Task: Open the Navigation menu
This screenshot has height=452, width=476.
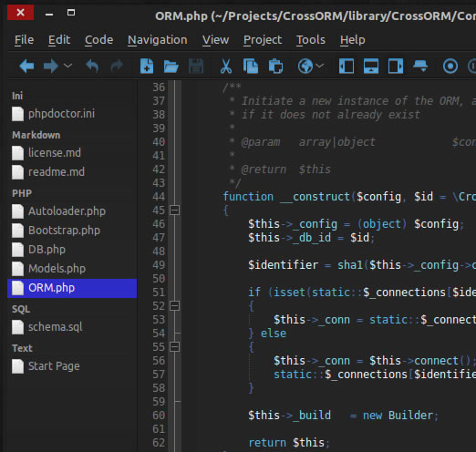Action: [158, 40]
